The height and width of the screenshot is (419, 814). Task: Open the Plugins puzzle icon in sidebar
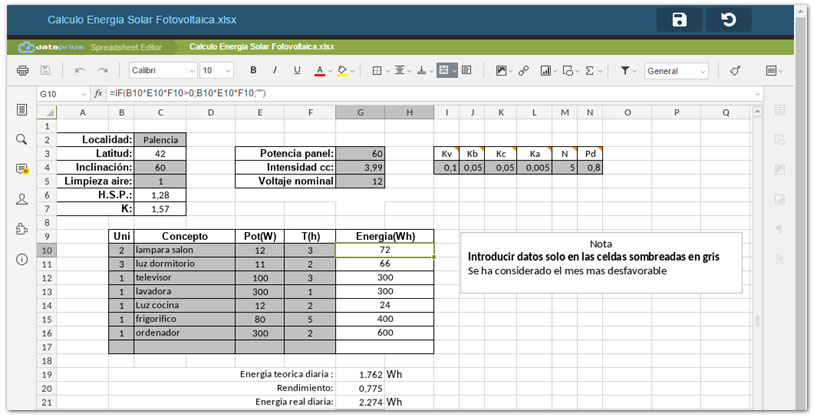22,229
